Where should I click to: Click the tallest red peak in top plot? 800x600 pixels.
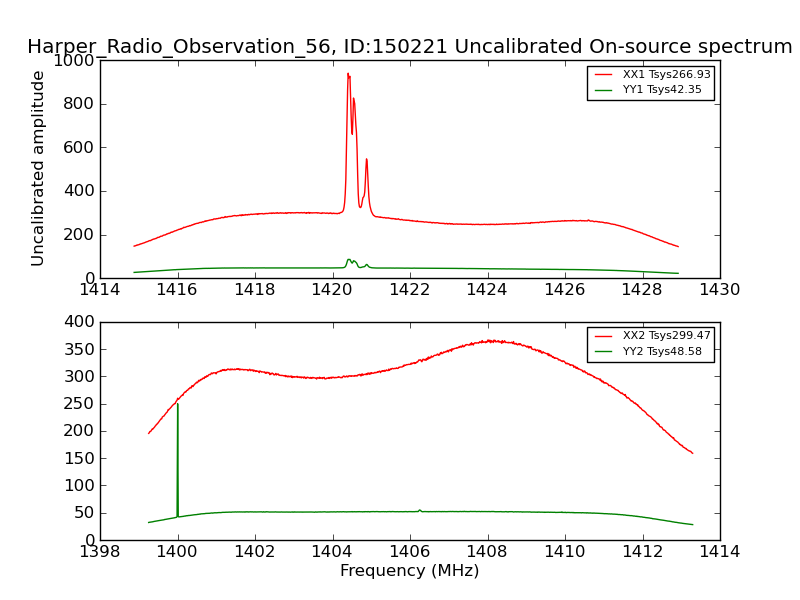[348, 74]
